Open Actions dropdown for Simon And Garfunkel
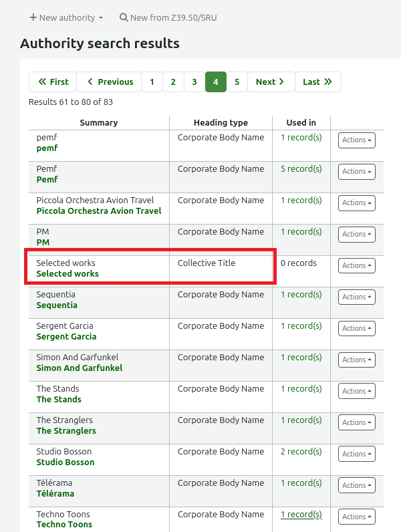401x532 pixels. (357, 360)
